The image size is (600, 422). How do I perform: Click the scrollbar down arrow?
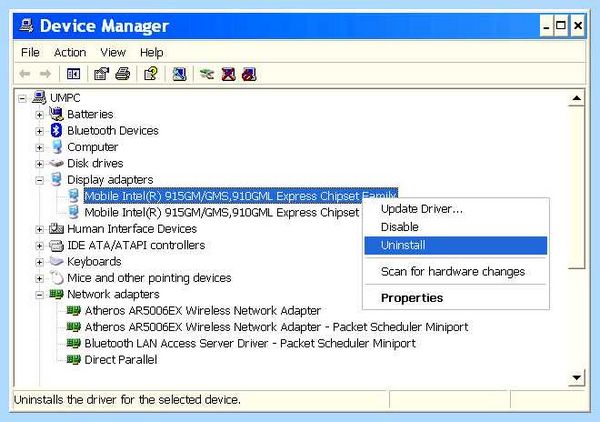(576, 378)
